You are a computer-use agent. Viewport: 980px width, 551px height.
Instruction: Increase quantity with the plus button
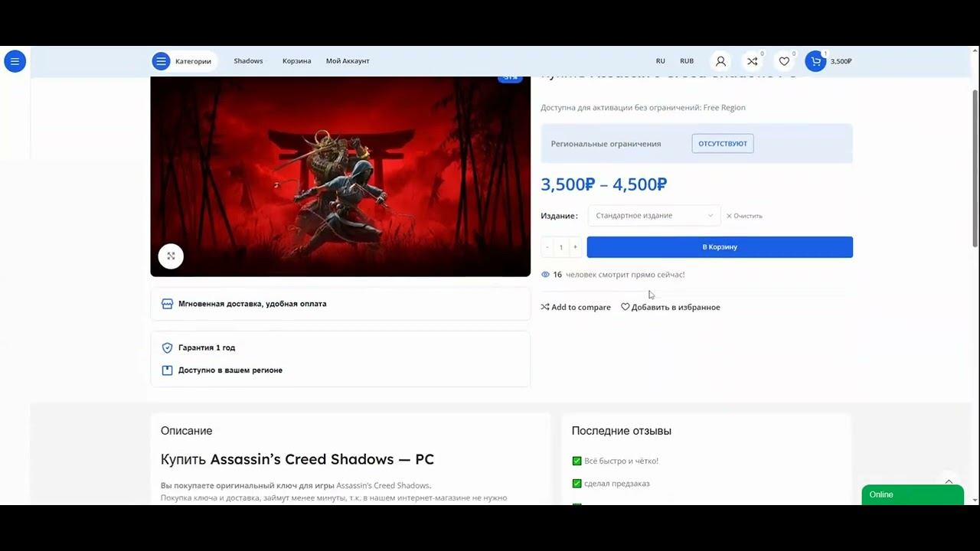coord(575,247)
